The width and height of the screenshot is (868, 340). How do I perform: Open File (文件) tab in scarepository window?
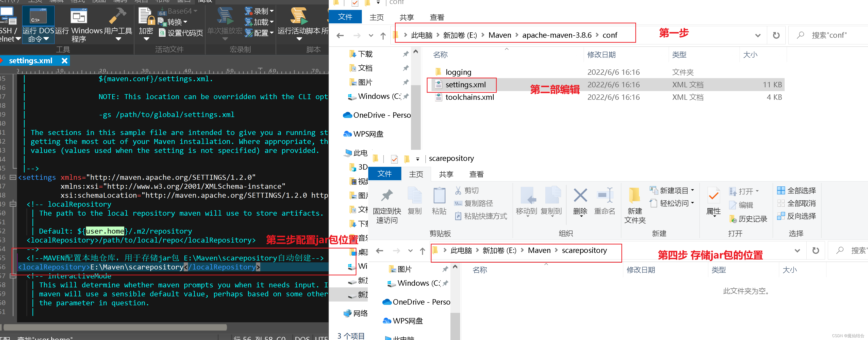tap(385, 174)
